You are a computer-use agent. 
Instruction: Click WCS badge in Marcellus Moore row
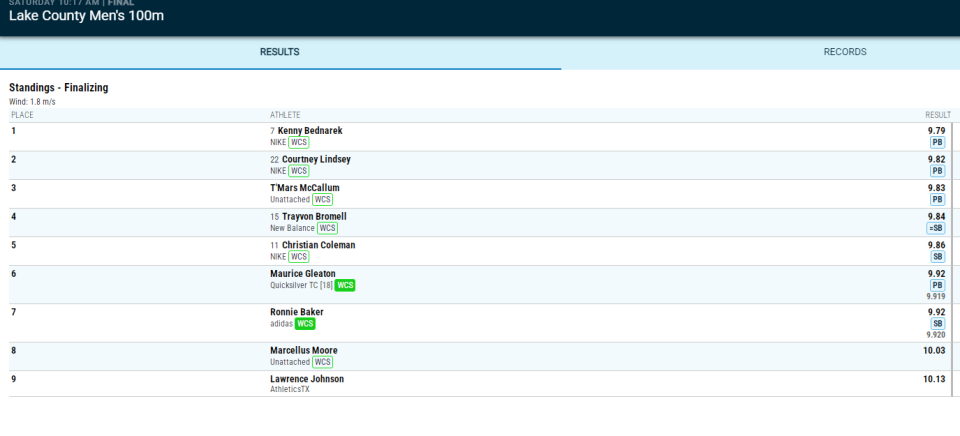[323, 363]
